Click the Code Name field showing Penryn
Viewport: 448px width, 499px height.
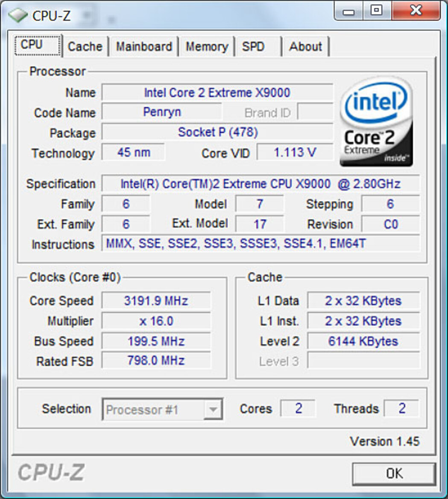(x=161, y=112)
